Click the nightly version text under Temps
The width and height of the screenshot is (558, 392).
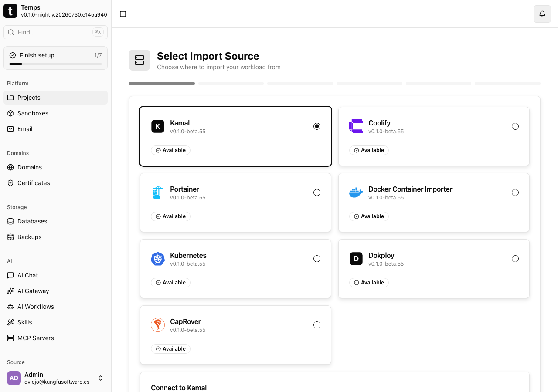pyautogui.click(x=64, y=14)
